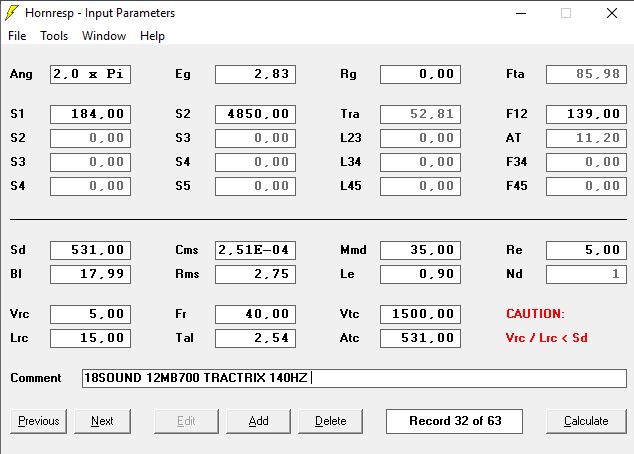Click the red CAUTION: label
The image size is (634, 454).
pyautogui.click(x=535, y=314)
